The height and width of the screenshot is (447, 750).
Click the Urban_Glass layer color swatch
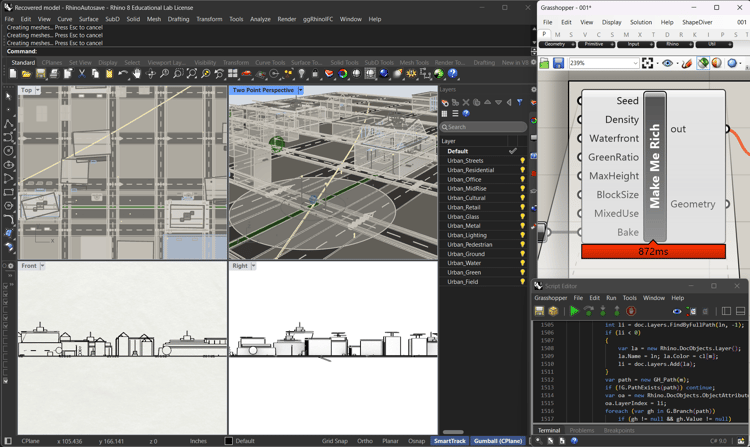point(529,217)
